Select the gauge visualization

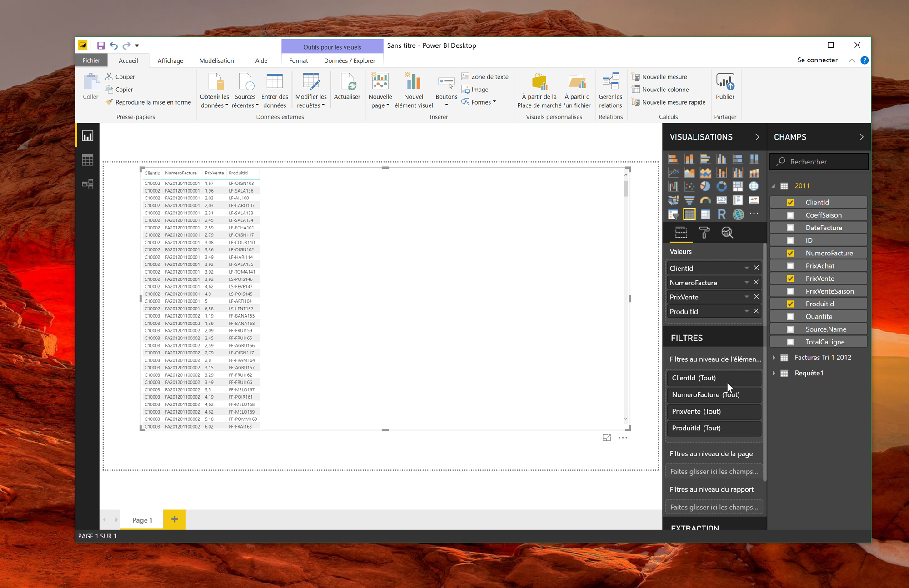coord(705,200)
